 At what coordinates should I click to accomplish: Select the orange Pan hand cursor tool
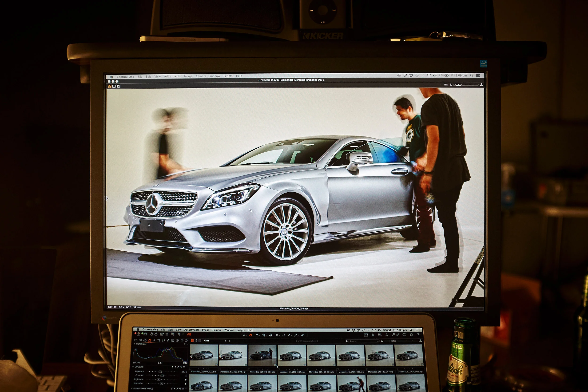[x=250, y=335]
